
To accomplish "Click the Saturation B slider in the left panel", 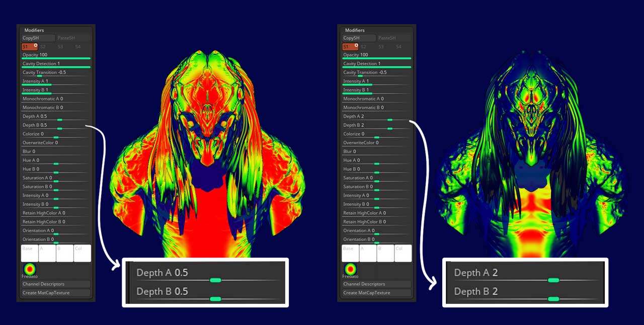I will pos(56,187).
